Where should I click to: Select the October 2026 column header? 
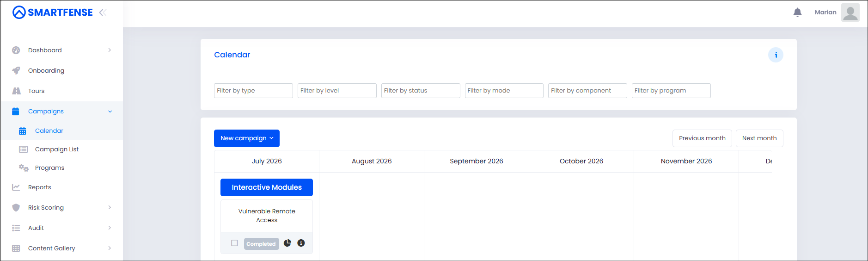tap(581, 162)
